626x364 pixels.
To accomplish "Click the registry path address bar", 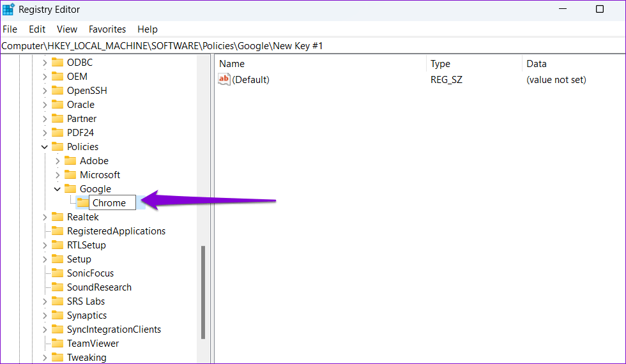I will [x=313, y=46].
